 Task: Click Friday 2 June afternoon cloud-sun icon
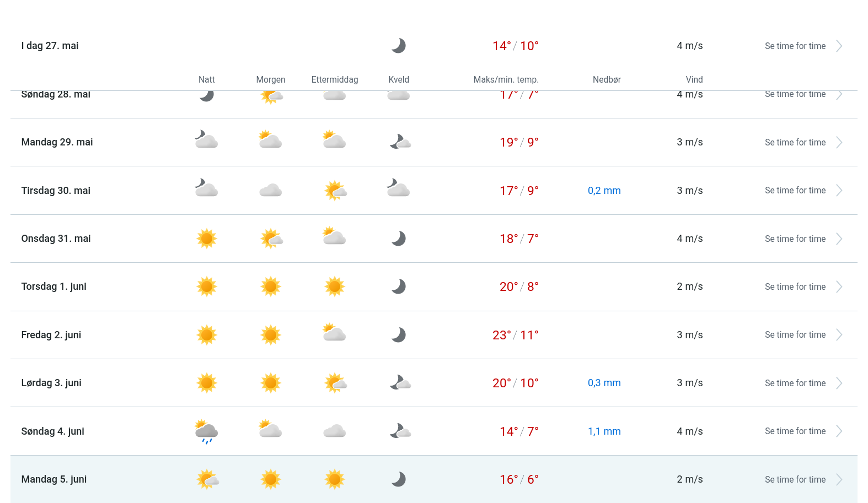pos(334,333)
